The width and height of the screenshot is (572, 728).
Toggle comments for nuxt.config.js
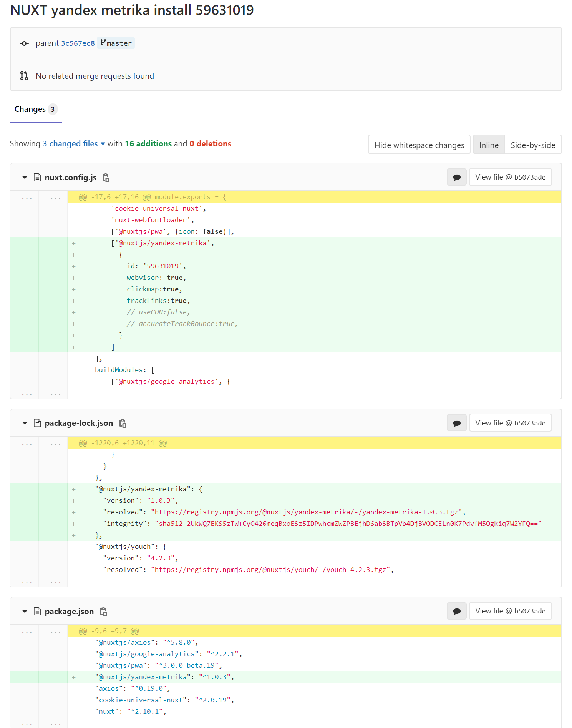coord(457,177)
